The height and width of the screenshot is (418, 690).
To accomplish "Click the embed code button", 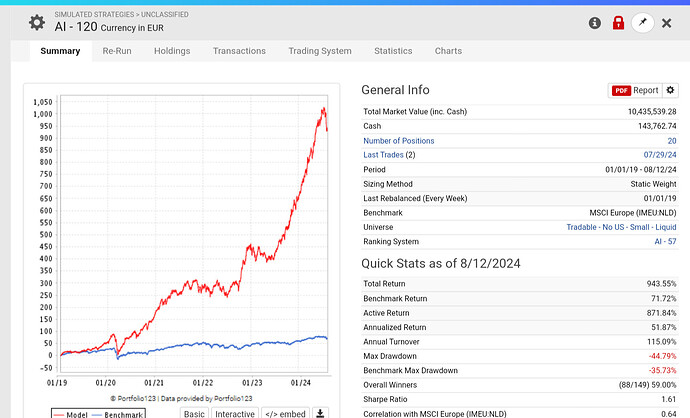I will click(285, 414).
